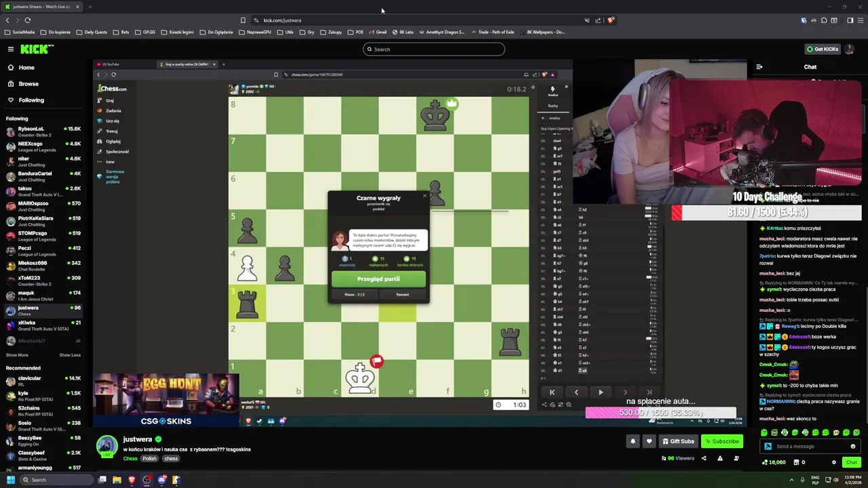Click the Windows Start button
This screenshot has width=868, height=488.
[10, 480]
